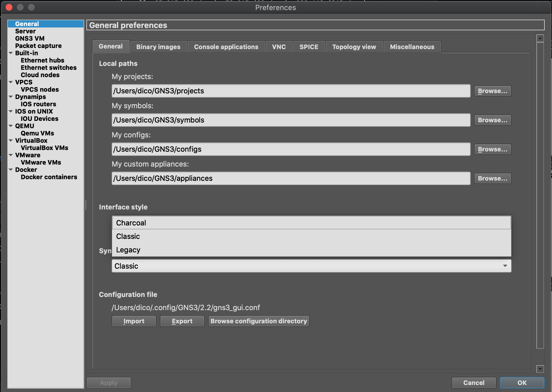Click Import configuration button
Viewport: 552px width, 392px height.
134,321
